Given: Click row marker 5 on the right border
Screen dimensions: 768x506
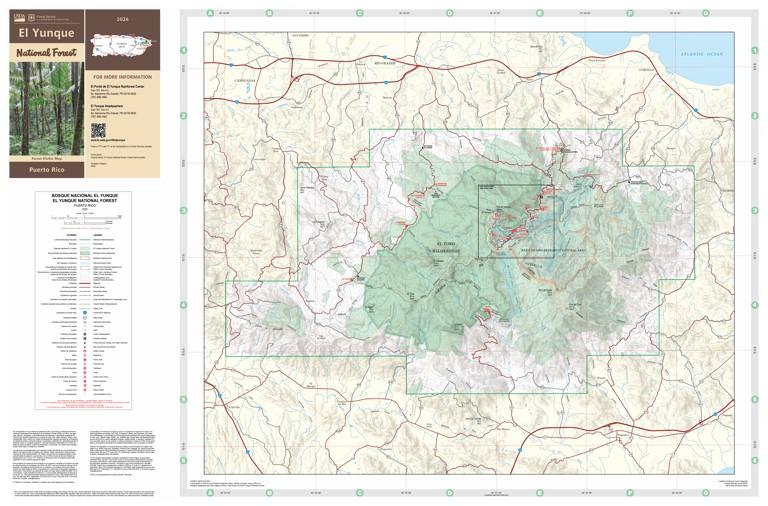Looking at the screenshot, I should [755, 399].
